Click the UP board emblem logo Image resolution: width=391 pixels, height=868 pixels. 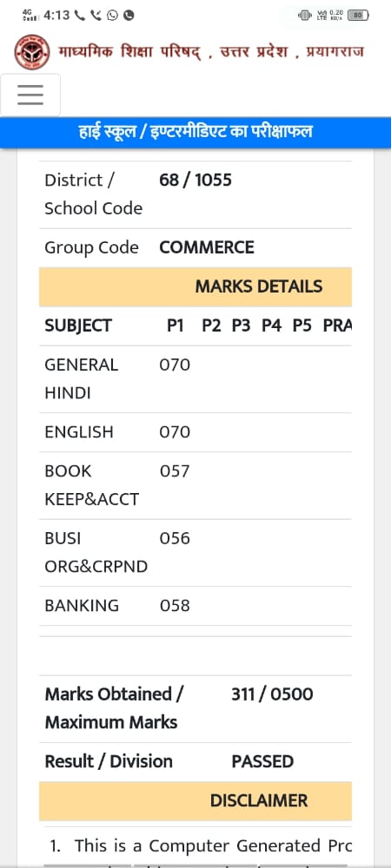[x=31, y=52]
